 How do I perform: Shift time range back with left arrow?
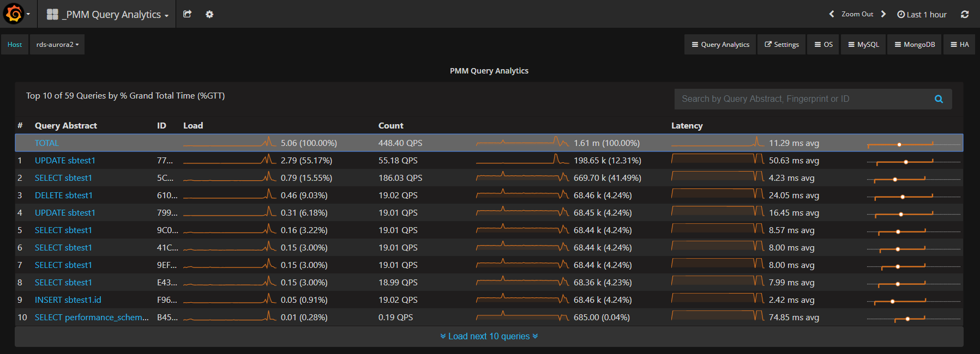[832, 14]
